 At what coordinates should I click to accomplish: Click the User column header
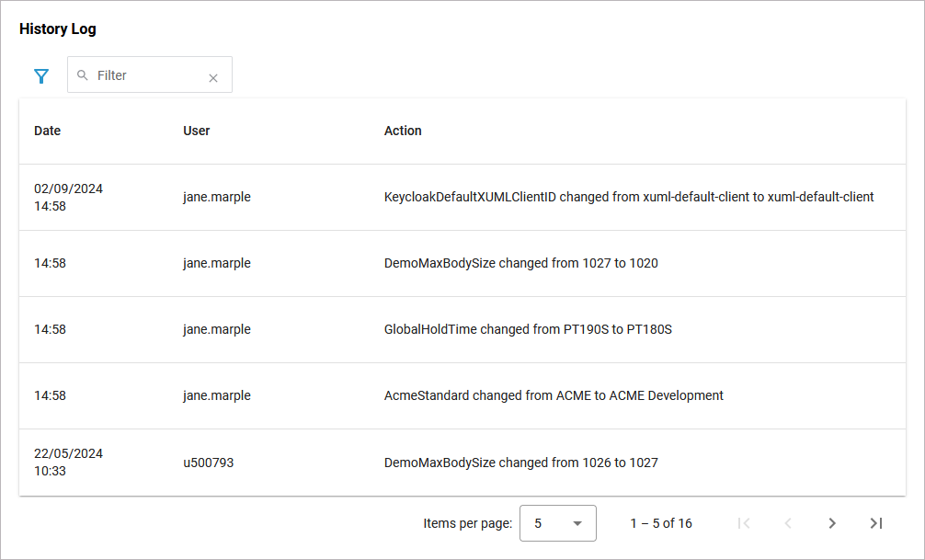coord(197,131)
